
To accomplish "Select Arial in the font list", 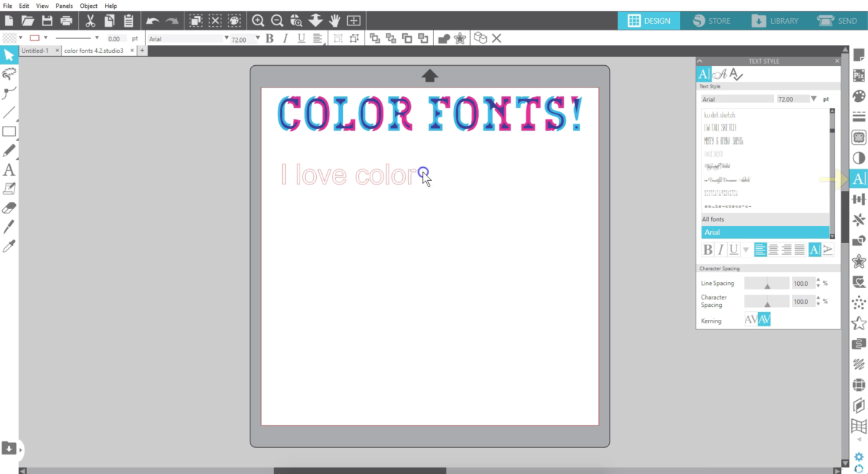I will (765, 232).
